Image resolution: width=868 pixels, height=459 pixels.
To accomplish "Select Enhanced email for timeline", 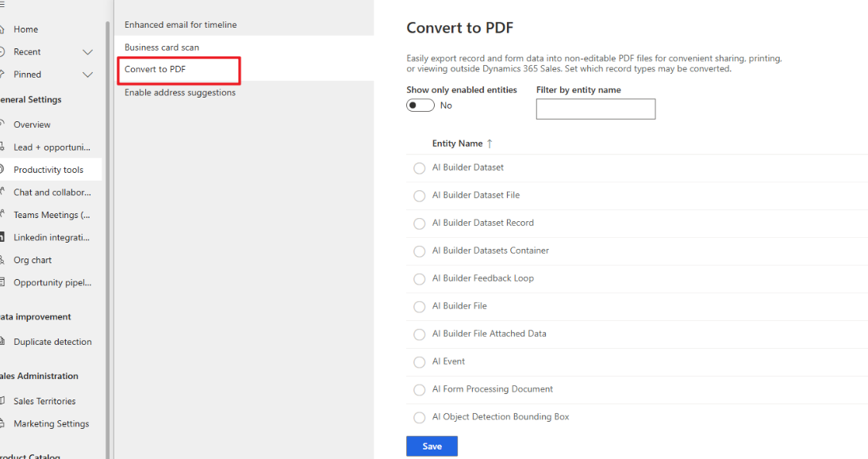I will pyautogui.click(x=180, y=25).
